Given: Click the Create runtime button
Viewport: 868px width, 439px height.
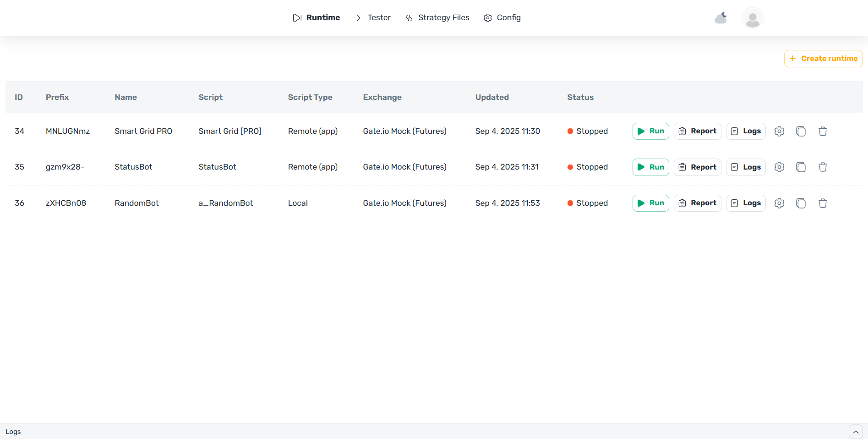Looking at the screenshot, I should 823,59.
